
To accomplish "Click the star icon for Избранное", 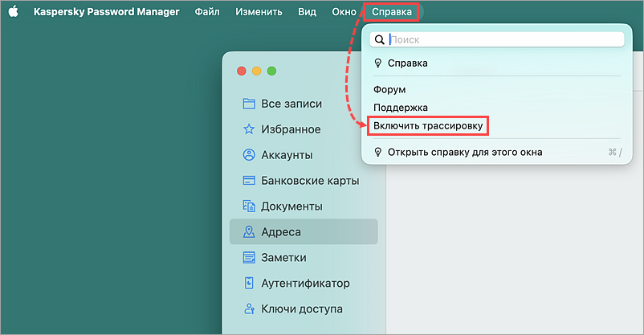I will (249, 129).
